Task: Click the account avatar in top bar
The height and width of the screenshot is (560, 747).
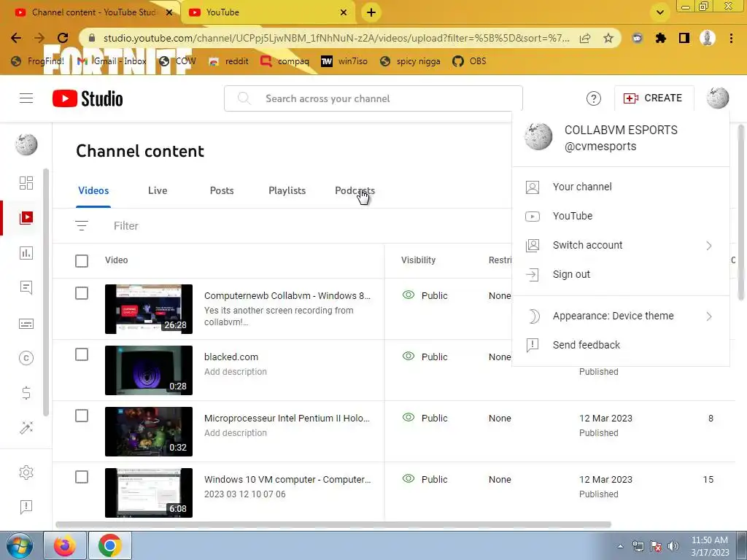Action: click(x=718, y=98)
